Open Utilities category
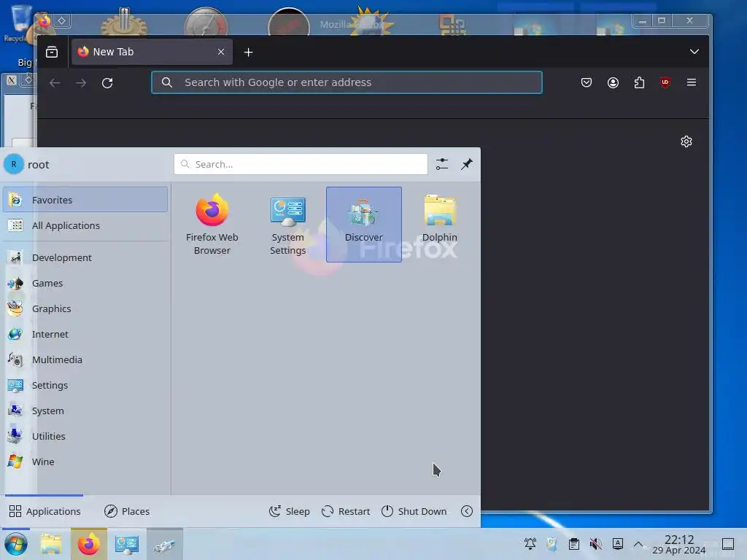Viewport: 747px width, 560px height. (x=85, y=436)
